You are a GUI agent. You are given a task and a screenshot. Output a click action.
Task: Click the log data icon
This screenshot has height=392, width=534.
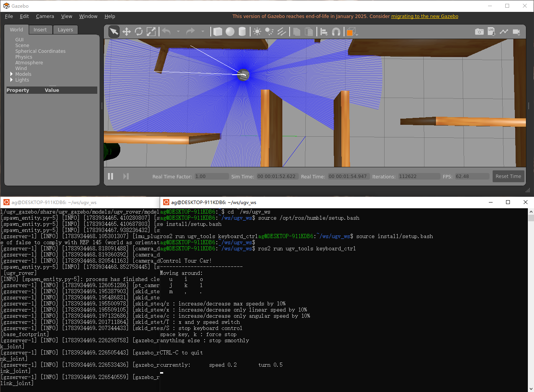point(491,32)
